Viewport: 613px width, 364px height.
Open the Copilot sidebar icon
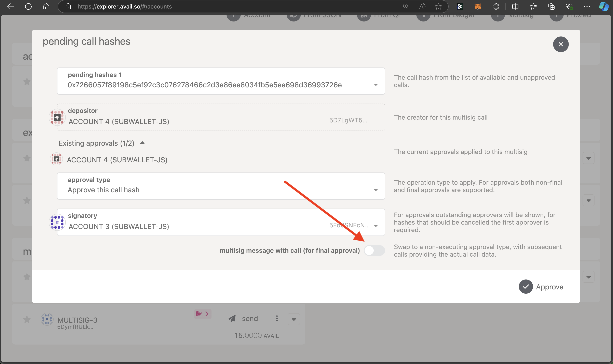click(x=603, y=7)
